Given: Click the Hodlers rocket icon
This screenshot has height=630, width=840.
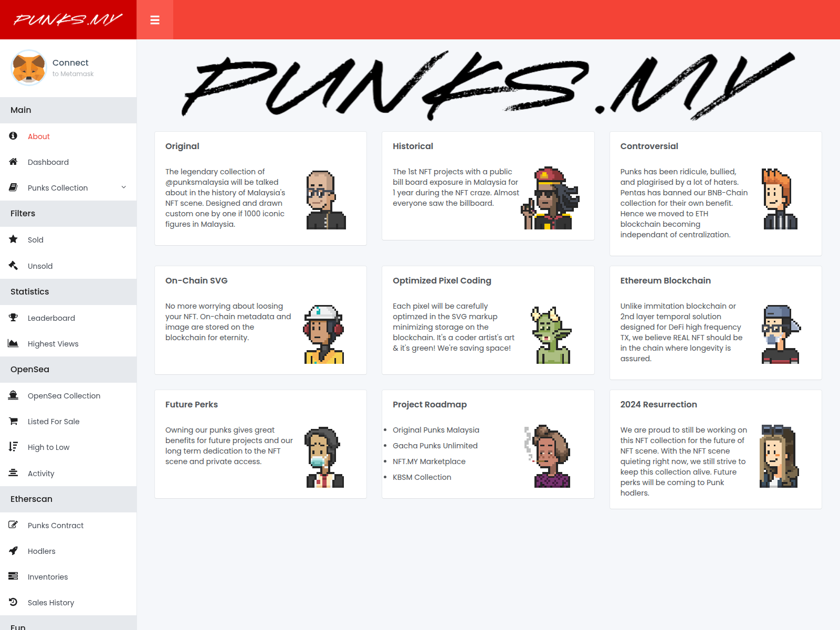Looking at the screenshot, I should pyautogui.click(x=13, y=551).
